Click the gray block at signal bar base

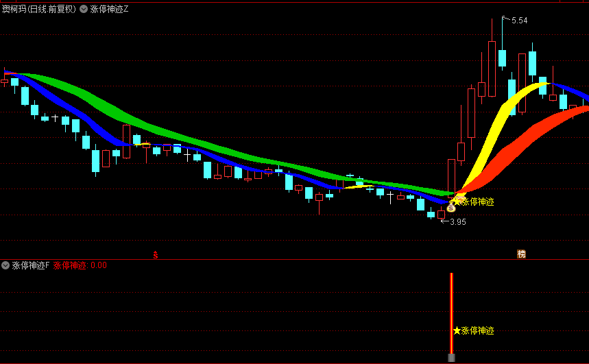click(451, 357)
